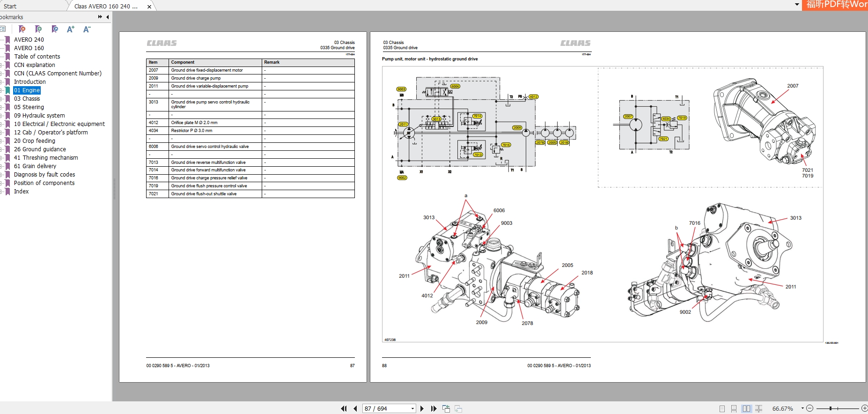The image size is (868, 414).
Task: Switch to continuous facing view
Action: pos(759,409)
